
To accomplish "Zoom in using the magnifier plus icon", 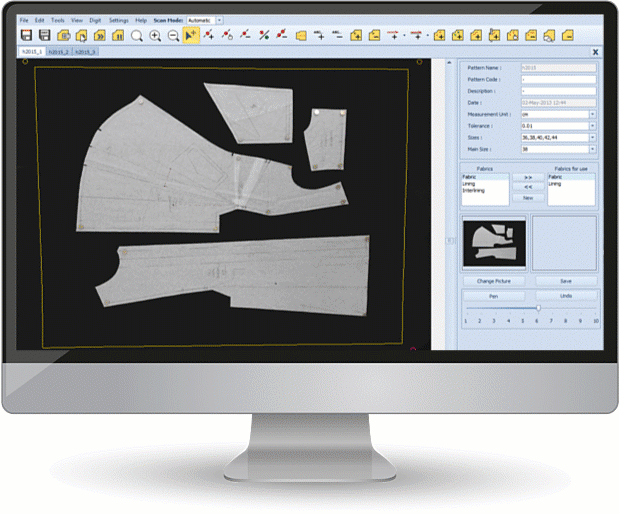I will [x=155, y=35].
